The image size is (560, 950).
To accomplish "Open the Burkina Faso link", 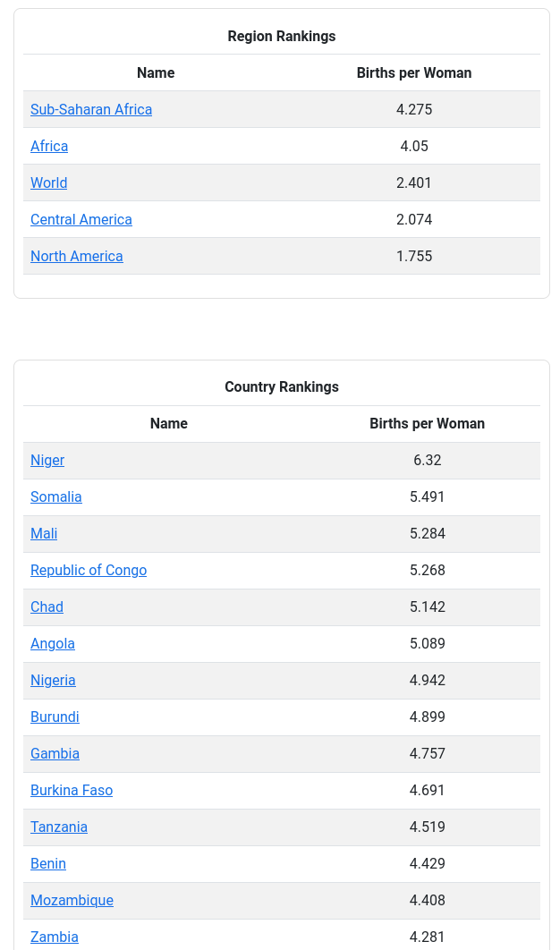I will click(72, 790).
